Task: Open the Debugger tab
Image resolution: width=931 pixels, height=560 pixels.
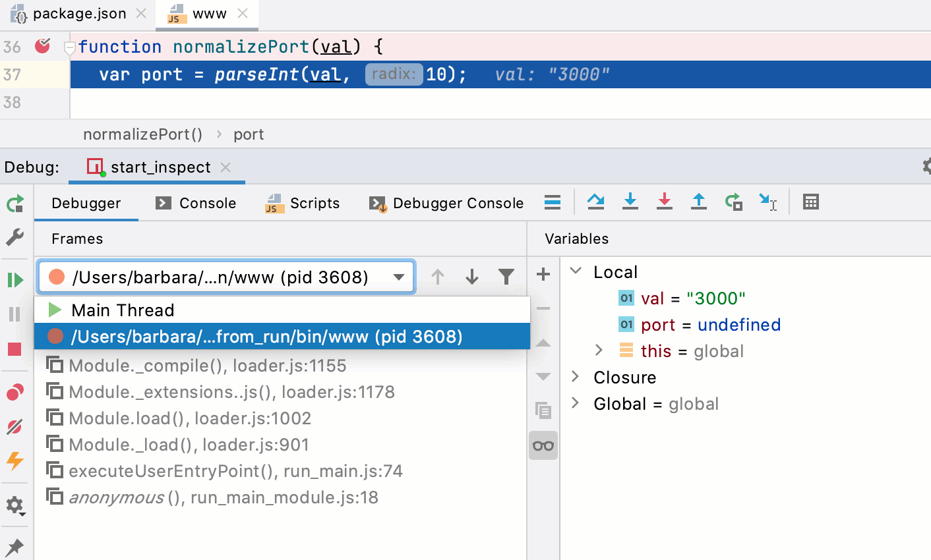Action: point(86,203)
